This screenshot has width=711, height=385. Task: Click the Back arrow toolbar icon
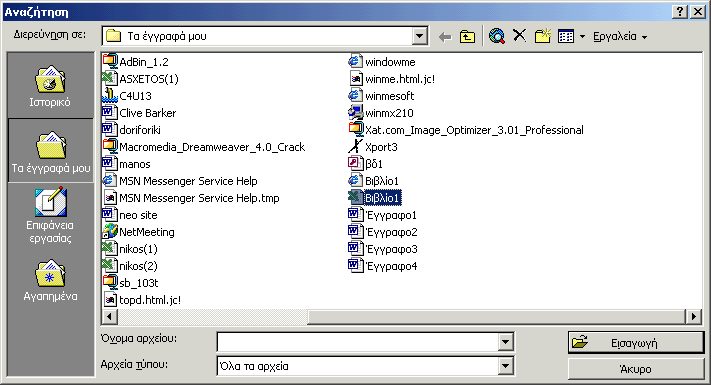445,36
